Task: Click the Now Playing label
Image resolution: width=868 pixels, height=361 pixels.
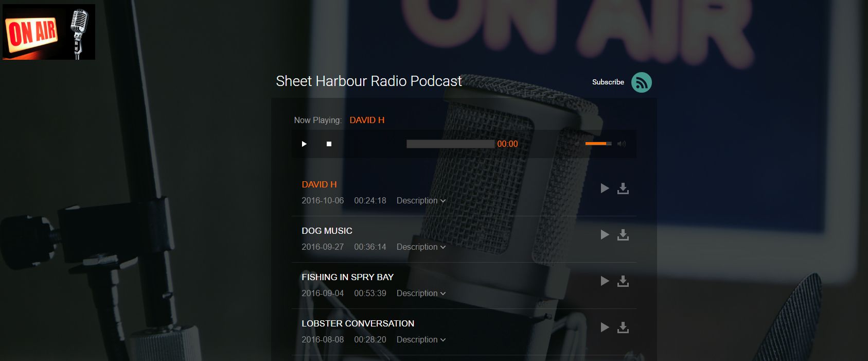Action: [317, 120]
